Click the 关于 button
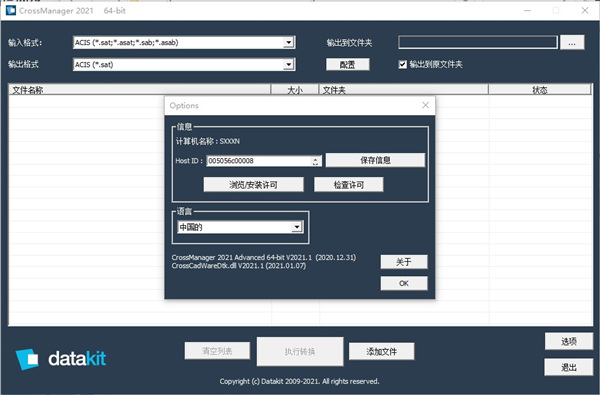The image size is (600, 395). click(404, 262)
